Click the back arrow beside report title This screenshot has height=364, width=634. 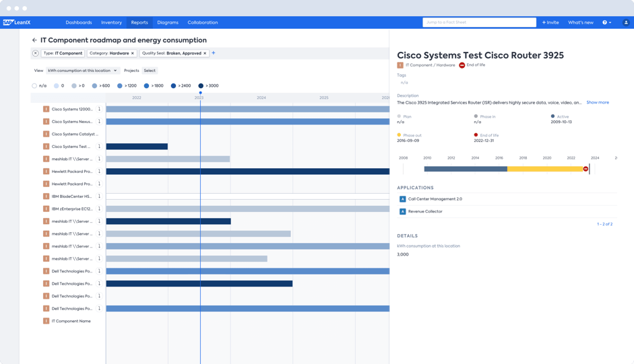[x=34, y=40]
